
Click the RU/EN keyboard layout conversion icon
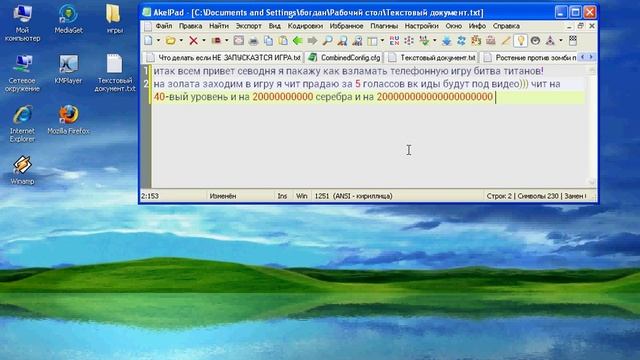click(394, 40)
